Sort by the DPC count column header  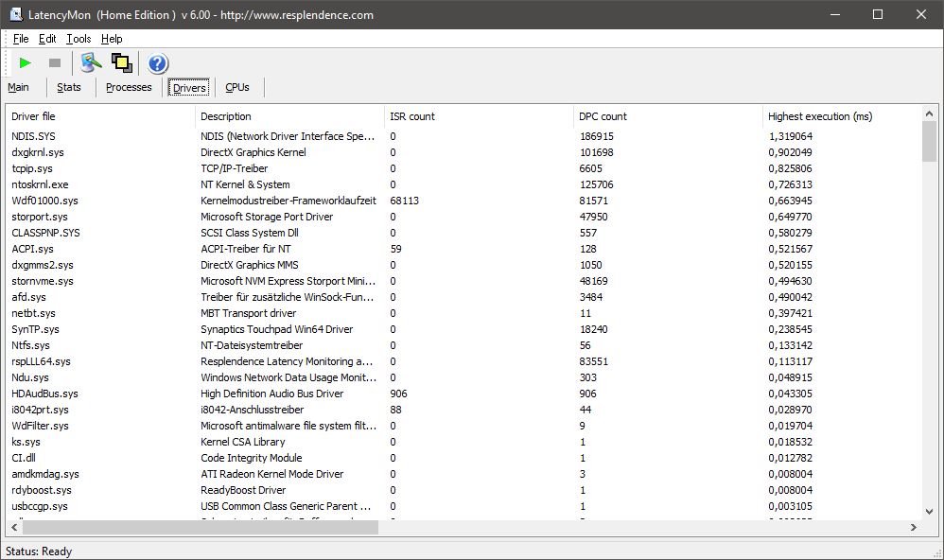click(x=602, y=116)
